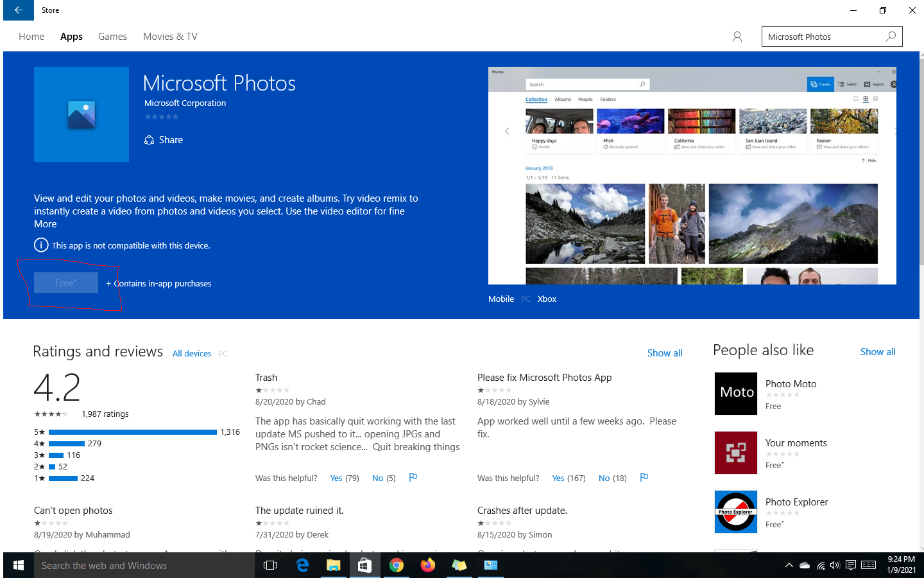Open the Action Center notification icon
Image resolution: width=924 pixels, height=578 pixels.
coord(851,565)
